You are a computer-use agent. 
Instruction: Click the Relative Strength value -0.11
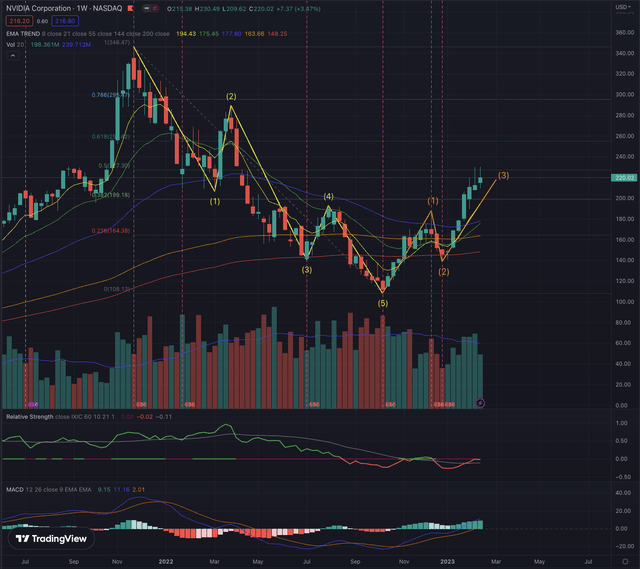tap(164, 417)
